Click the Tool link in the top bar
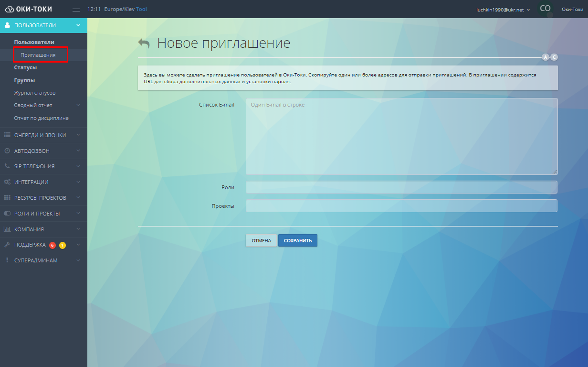The image size is (588, 367). click(x=141, y=9)
